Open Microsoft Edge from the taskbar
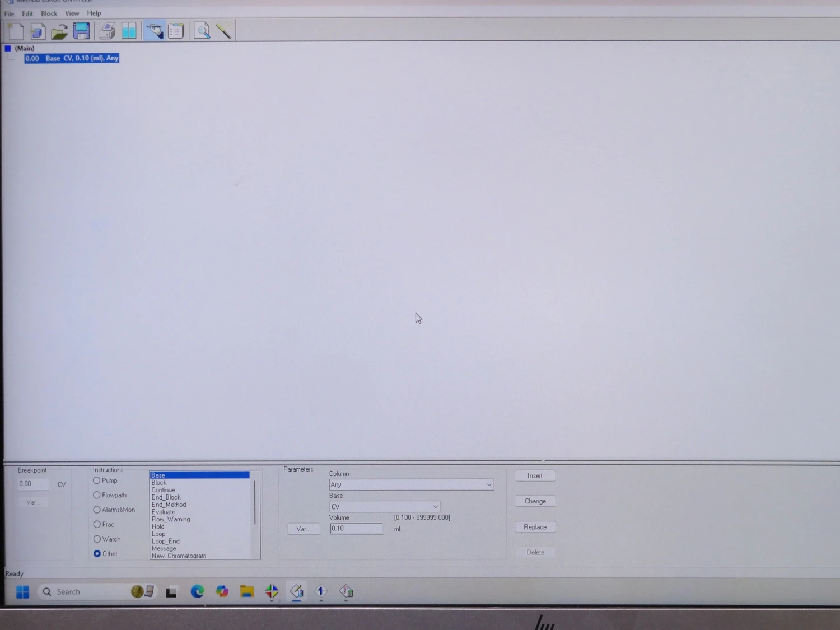Image resolution: width=840 pixels, height=630 pixels. [x=197, y=591]
